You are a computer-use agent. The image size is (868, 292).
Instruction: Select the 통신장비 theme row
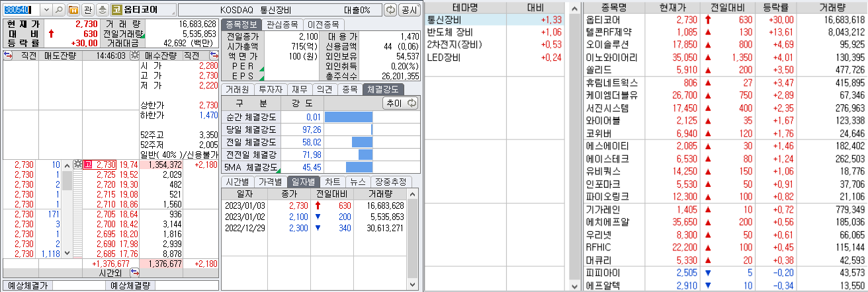pos(495,20)
